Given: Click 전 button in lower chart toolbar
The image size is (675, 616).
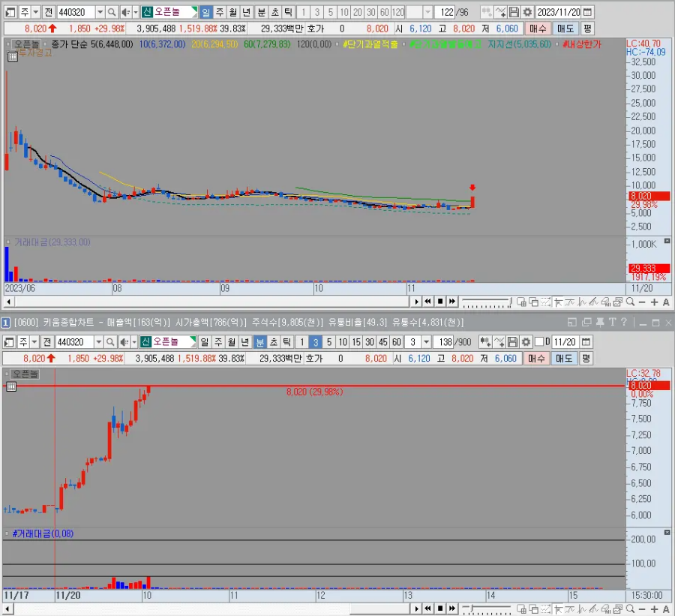Looking at the screenshot, I should click(47, 342).
